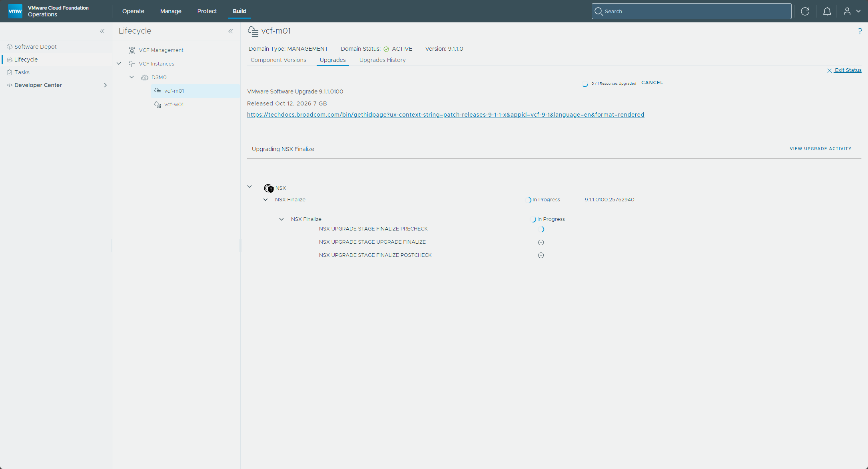Select vcf-w01 in the Lifecycle tree
The width and height of the screenshot is (868, 469).
(174, 105)
